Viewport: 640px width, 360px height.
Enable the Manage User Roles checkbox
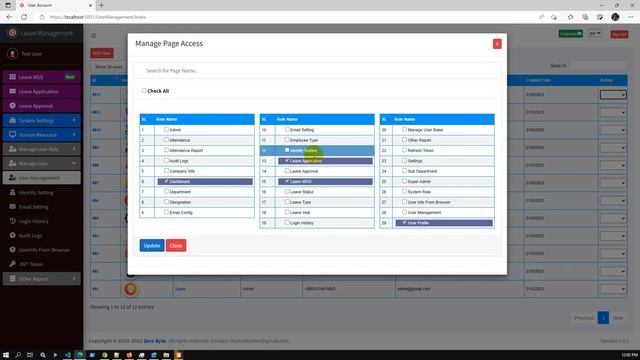pyautogui.click(x=404, y=129)
